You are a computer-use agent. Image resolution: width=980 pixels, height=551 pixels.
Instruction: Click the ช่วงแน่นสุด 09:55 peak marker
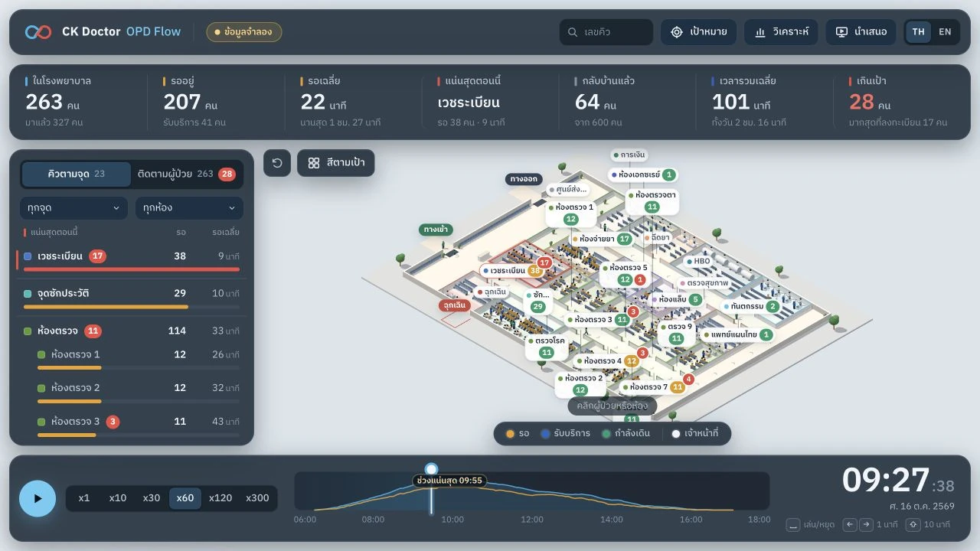449,481
